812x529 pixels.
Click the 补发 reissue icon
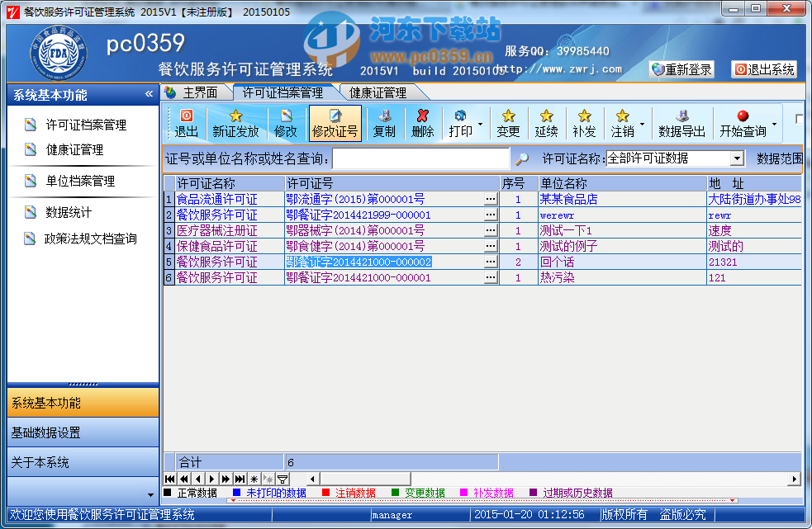click(x=583, y=123)
